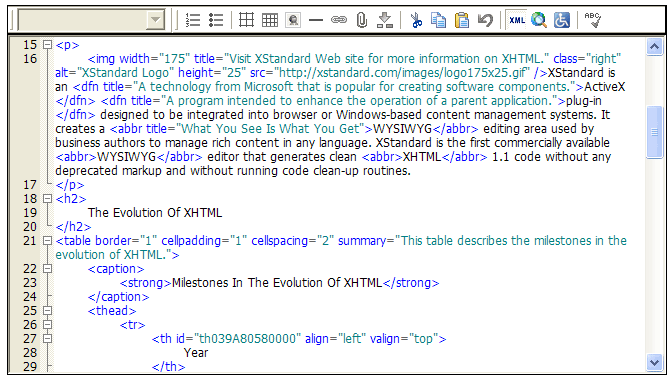
Task: Insert a horizontal line separator
Action: tap(316, 20)
